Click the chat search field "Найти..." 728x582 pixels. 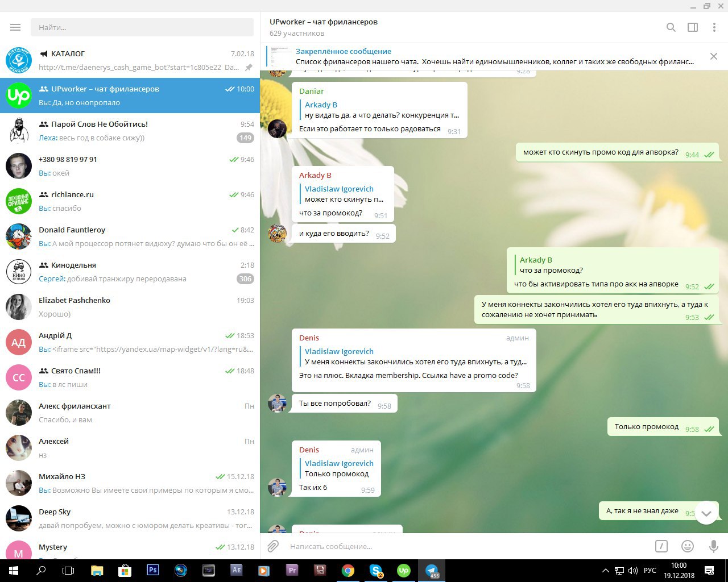click(x=142, y=27)
